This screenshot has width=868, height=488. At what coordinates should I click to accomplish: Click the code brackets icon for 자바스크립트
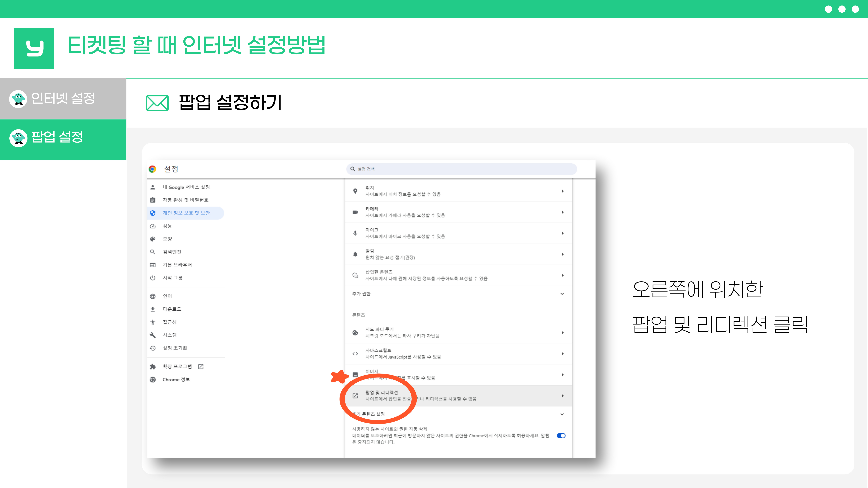(x=355, y=354)
